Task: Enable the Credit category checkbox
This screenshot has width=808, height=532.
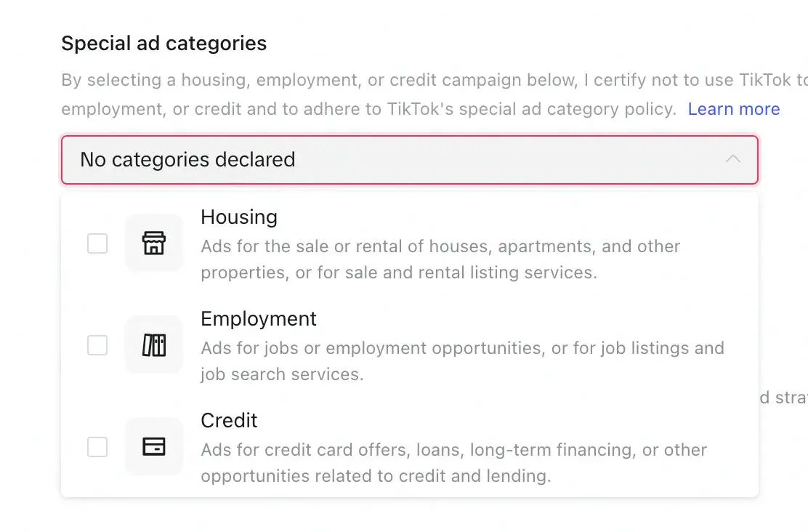Action: (x=97, y=447)
